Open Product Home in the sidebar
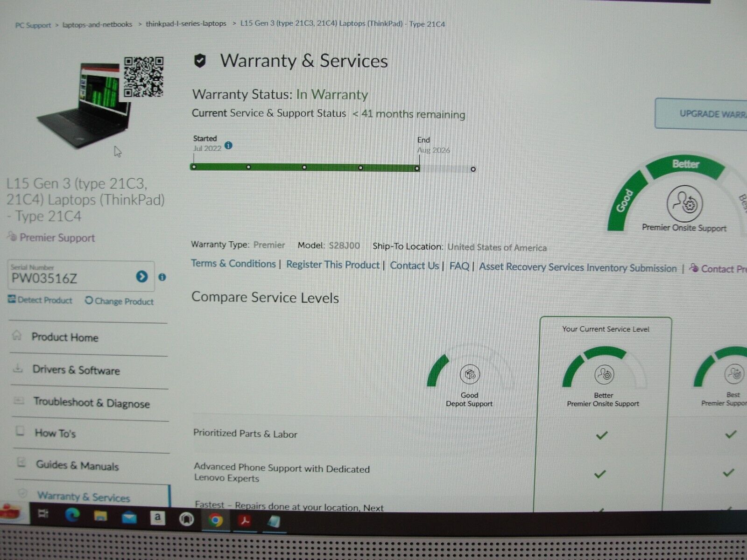Viewport: 747px width, 560px height. pyautogui.click(x=65, y=337)
